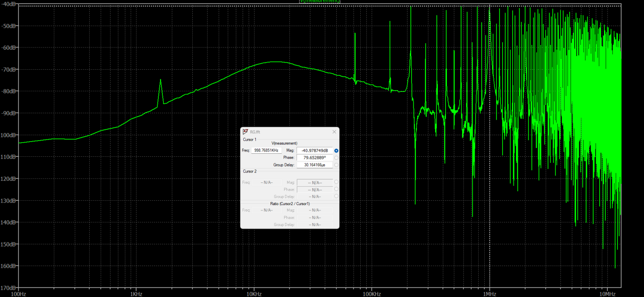Close the RG.fft cursor dialog
This screenshot has width=644, height=297.
(334, 132)
